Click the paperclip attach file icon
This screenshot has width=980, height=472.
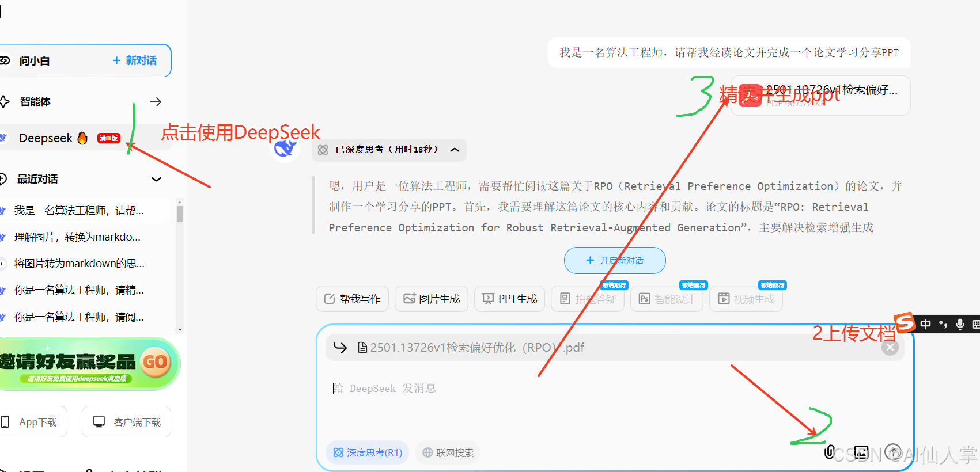pyautogui.click(x=829, y=452)
